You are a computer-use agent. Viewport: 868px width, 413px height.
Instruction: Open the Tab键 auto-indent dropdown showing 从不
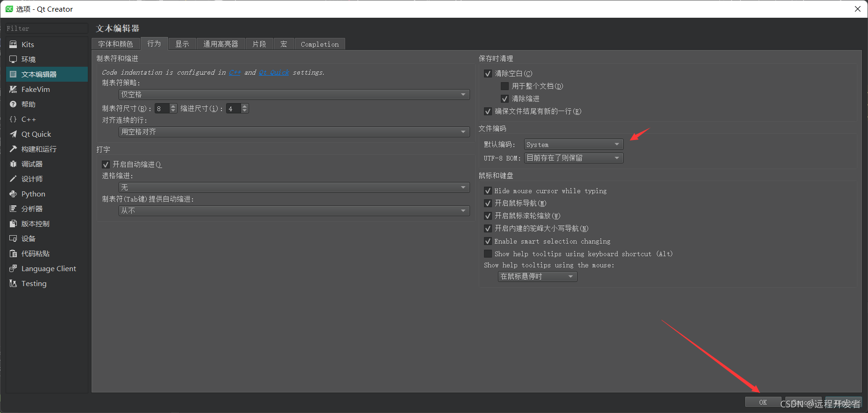[x=294, y=211]
